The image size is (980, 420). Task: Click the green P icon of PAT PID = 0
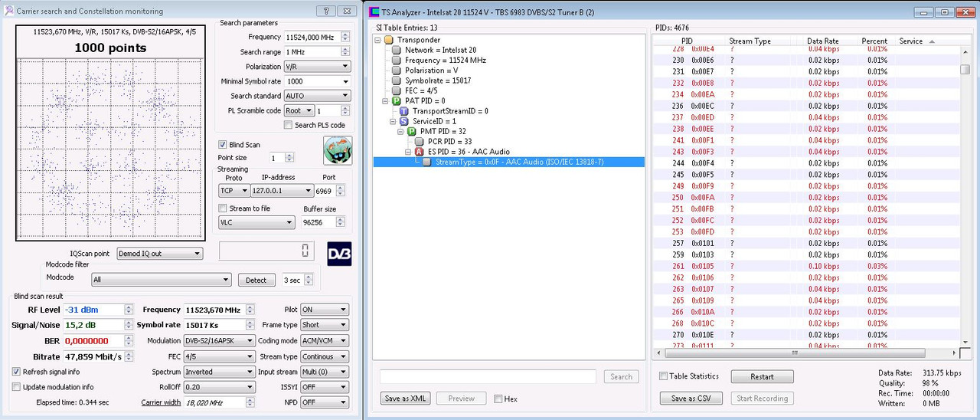[x=396, y=100]
